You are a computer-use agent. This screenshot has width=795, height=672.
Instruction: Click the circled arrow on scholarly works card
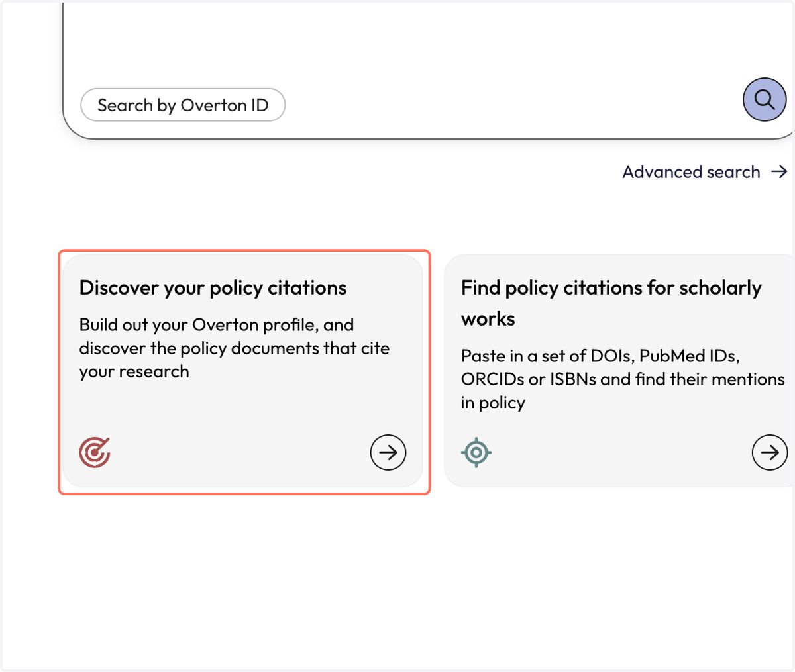point(770,453)
